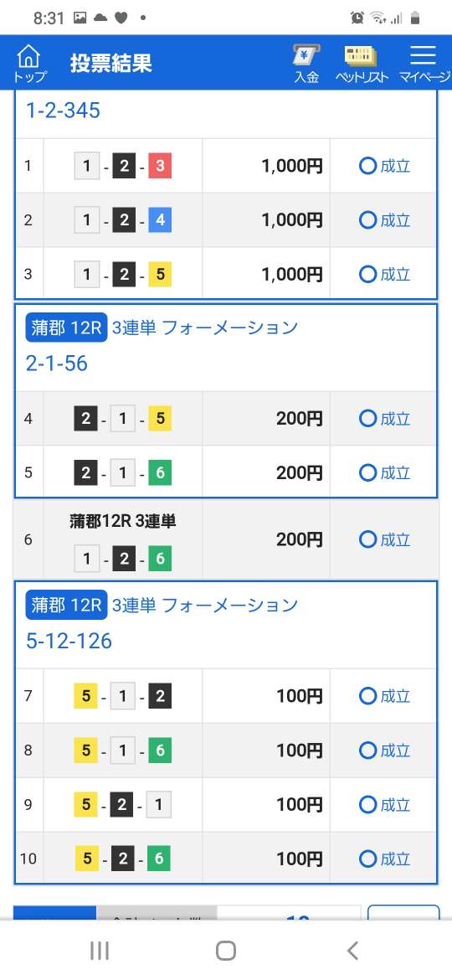
Task: Click 成立 status in row 6
Action: tap(384, 539)
